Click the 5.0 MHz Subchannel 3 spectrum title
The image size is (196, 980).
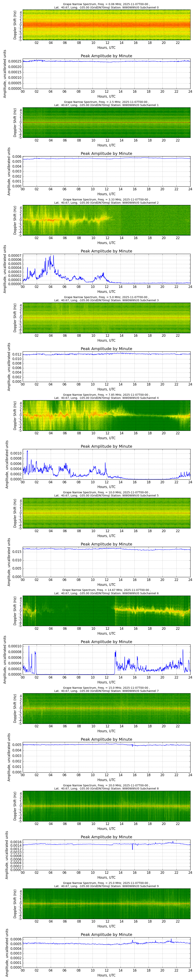click(106, 299)
